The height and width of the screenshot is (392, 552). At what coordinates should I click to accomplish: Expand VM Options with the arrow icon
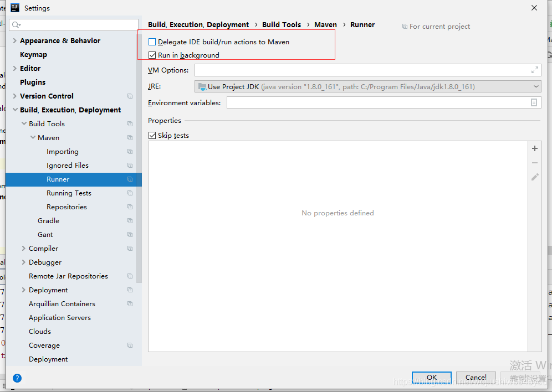coord(534,69)
